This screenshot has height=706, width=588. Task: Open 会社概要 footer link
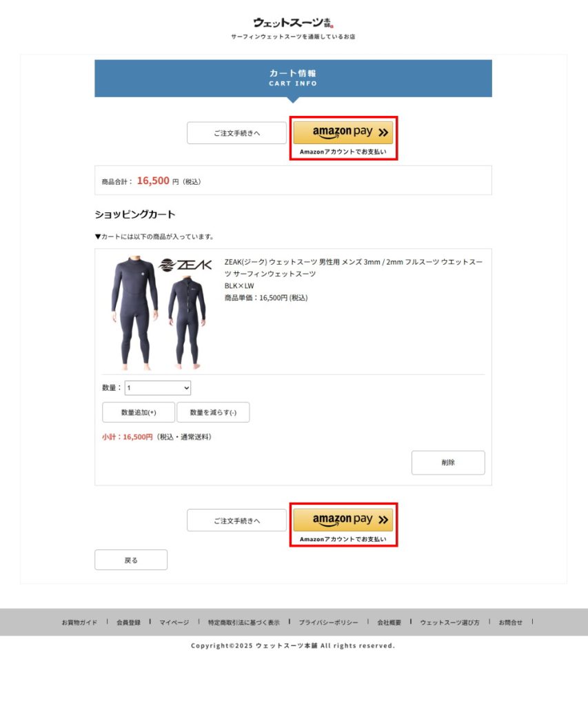(x=389, y=623)
